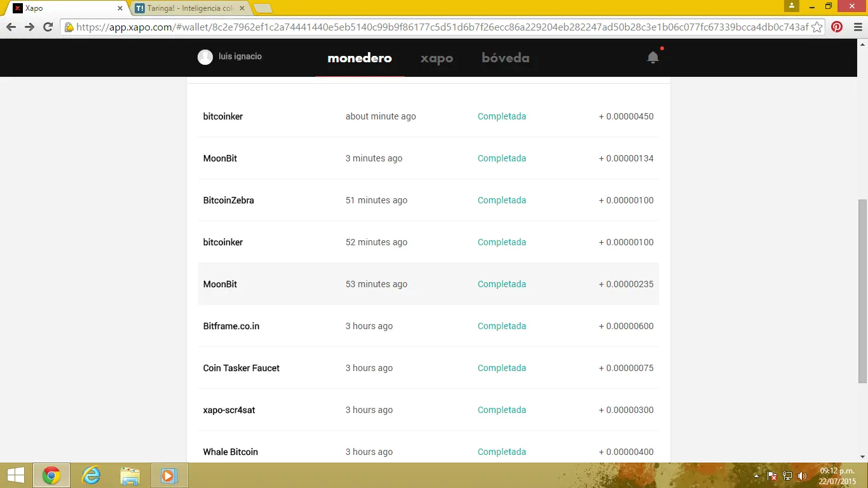The width and height of the screenshot is (868, 488).
Task: Click the + 0.00000450 amount
Action: point(626,116)
